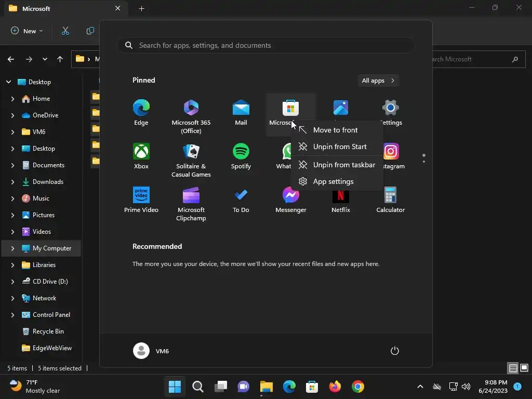Switch to Large icons view in status bar
Viewport: 532px width, 399px height.
click(x=524, y=368)
